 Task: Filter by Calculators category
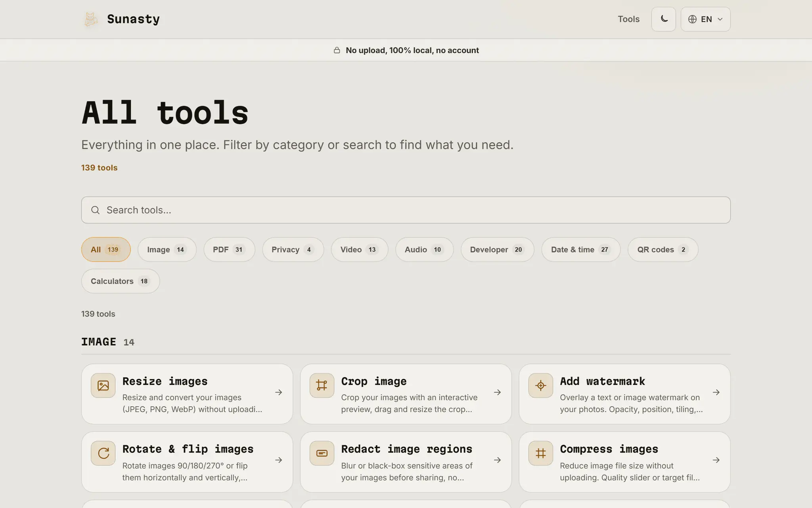click(x=121, y=281)
